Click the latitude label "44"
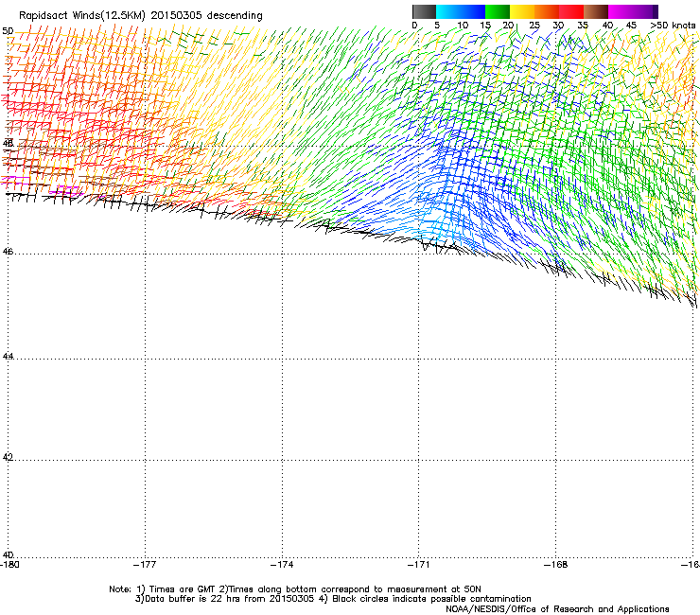The image size is (700, 615). click(8, 357)
